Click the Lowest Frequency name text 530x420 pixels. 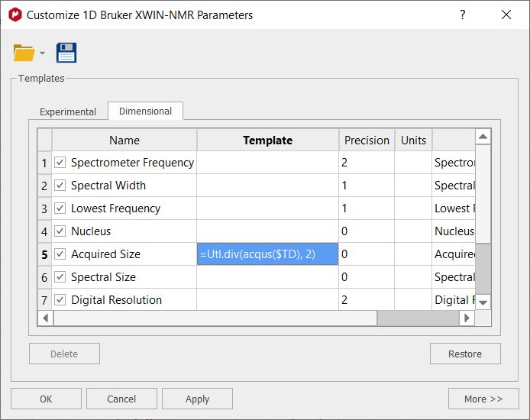point(115,208)
